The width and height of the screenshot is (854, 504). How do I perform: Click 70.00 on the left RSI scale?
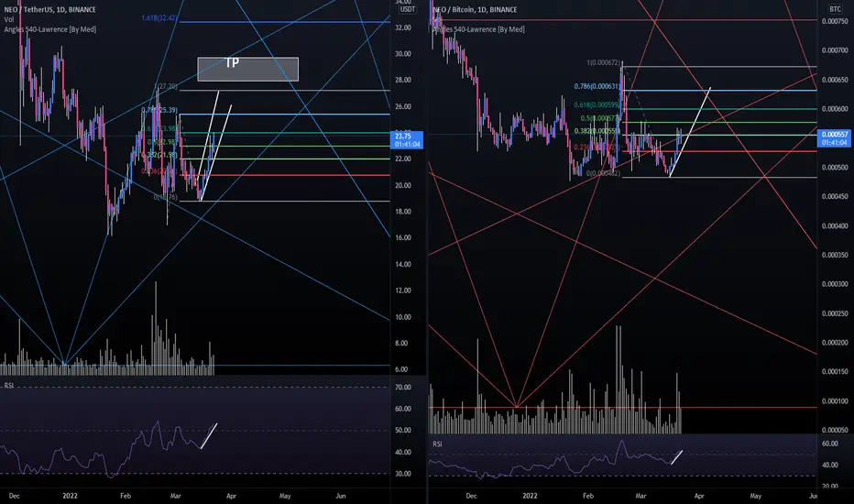[x=403, y=388]
